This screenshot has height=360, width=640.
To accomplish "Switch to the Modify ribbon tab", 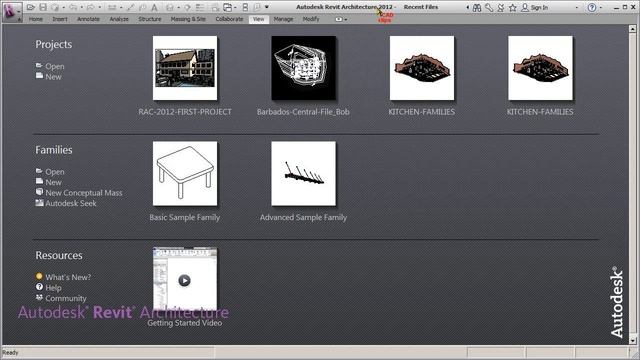I will coord(311,19).
